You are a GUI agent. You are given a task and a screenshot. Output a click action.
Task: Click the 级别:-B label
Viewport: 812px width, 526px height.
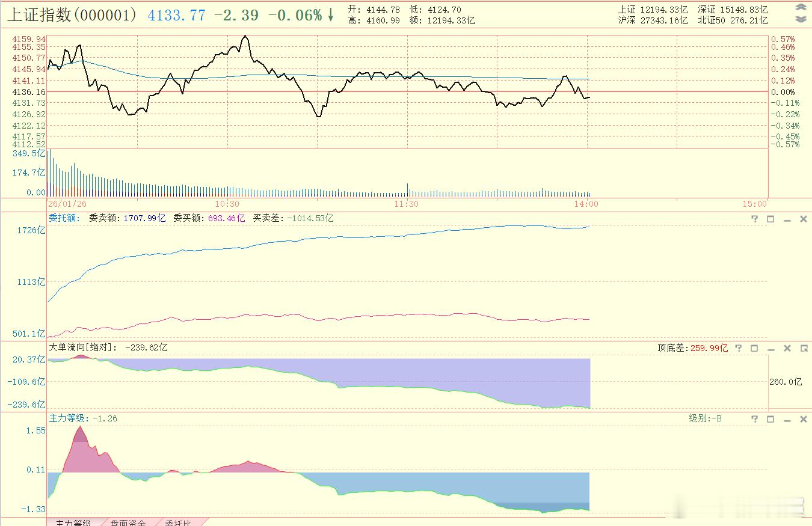coord(705,418)
